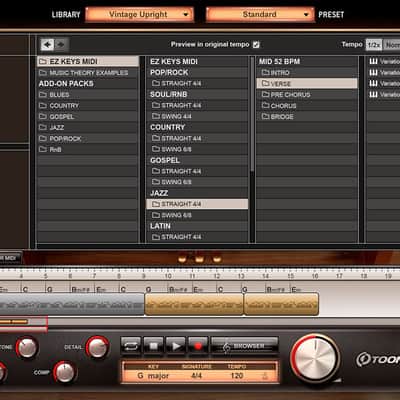Open the Library dropdown showing Vintage Upright
400x400 pixels.
click(x=139, y=15)
